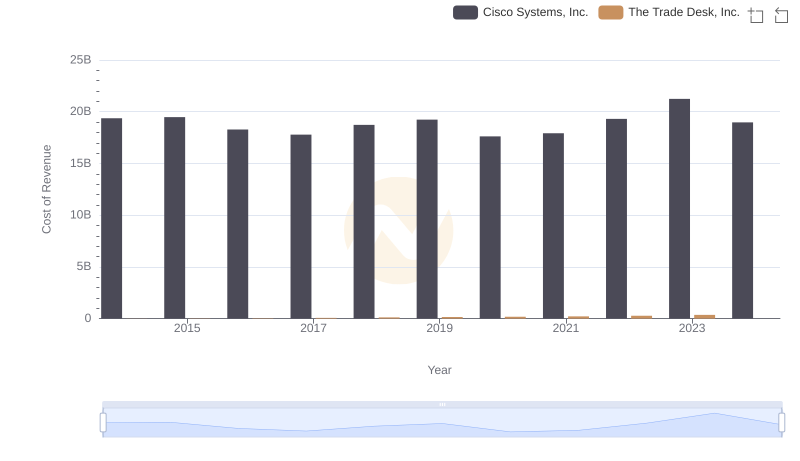Click the zoom-in crop icon beside the legend

click(756, 15)
